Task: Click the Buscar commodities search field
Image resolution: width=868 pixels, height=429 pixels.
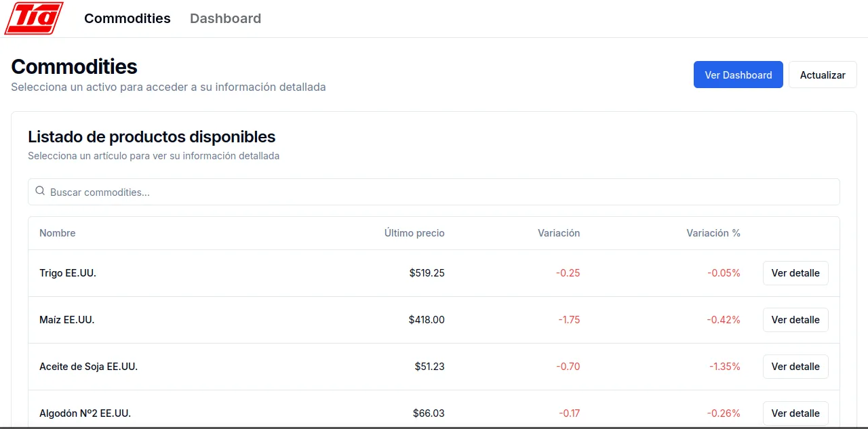Action: (434, 192)
